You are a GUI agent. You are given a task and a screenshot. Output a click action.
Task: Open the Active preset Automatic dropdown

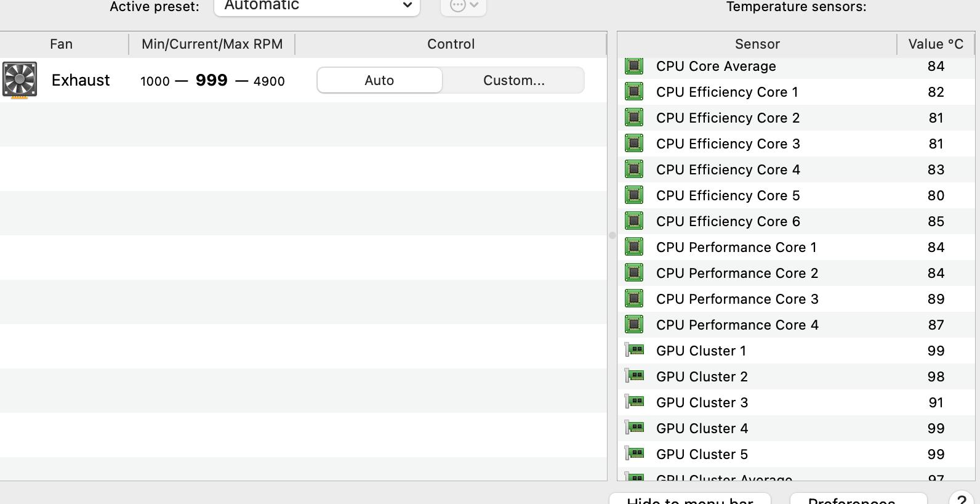[317, 6]
